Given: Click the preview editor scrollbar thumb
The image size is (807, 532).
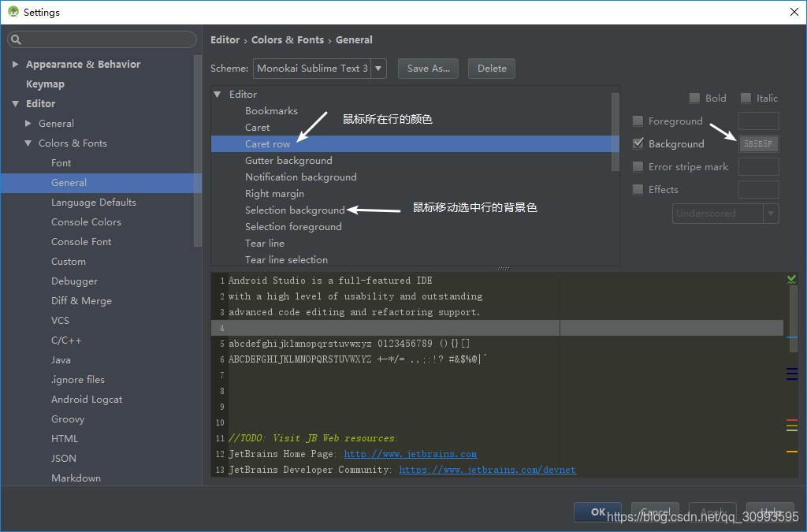Looking at the screenshot, I should 793,319.
